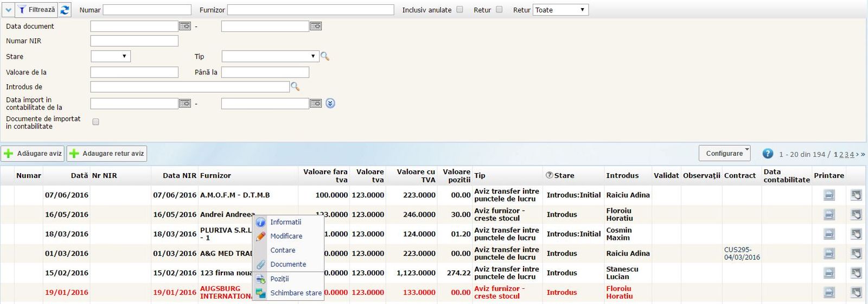This screenshot has height=304, width=868.
Task: Click the Adaugare retur aviz button
Action: coord(107,154)
